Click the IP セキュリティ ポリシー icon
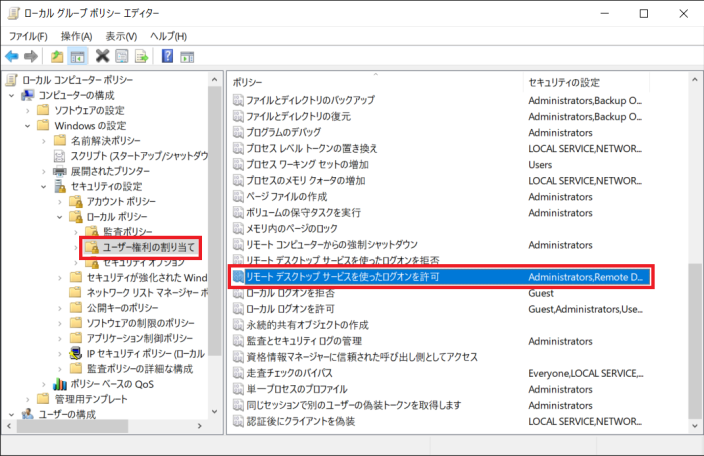Viewport: 704px width, 456px height. tap(75, 353)
